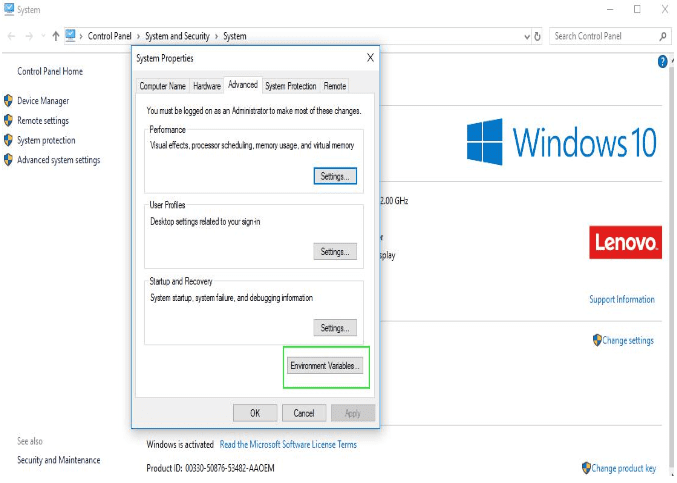Go up one level with Up arrow
Viewport: 677px width, 483px height.
click(x=55, y=36)
